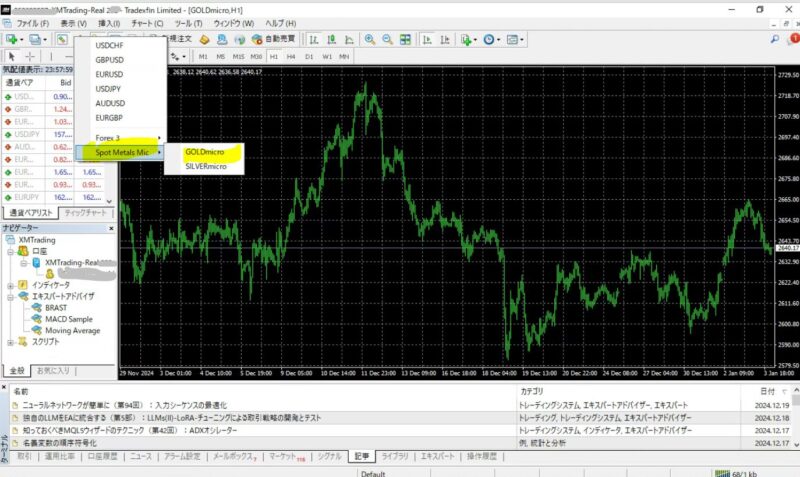Select the H4 timeframe
This screenshot has height=477, width=800.
coord(291,57)
